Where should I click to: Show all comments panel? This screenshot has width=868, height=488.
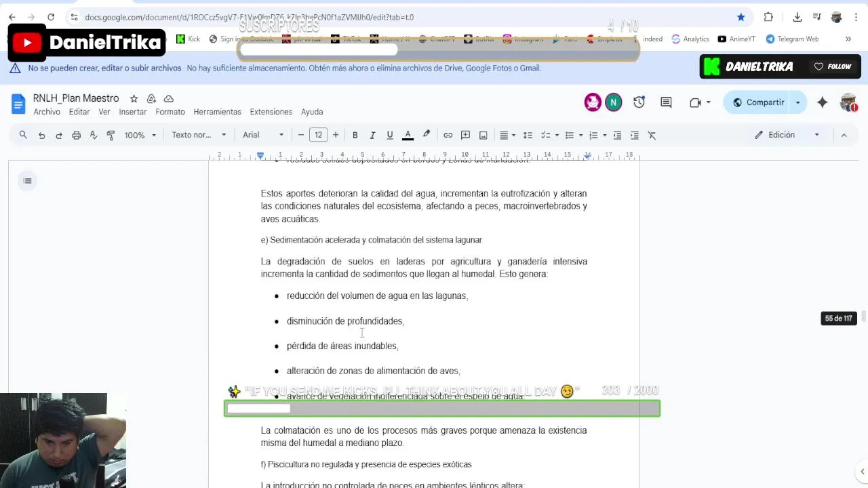coord(666,102)
